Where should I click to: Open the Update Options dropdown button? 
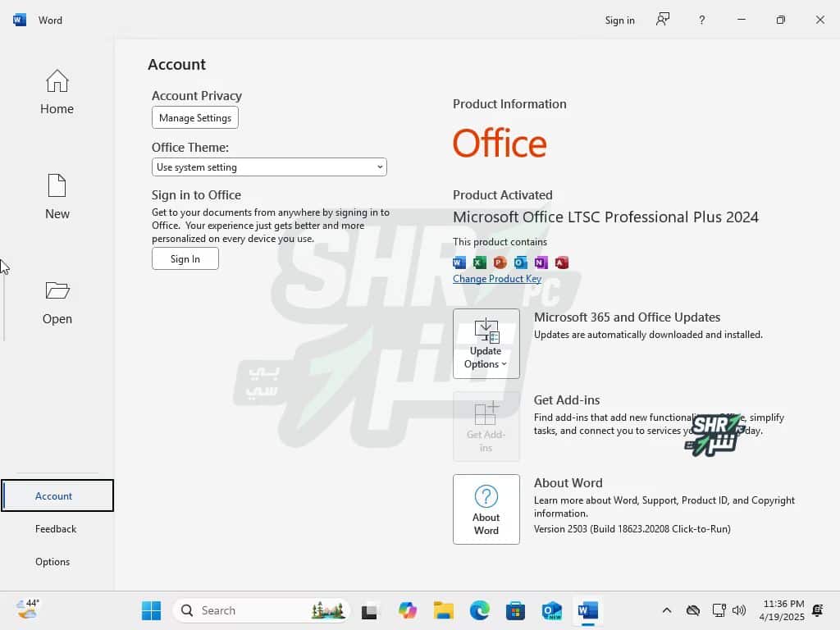point(486,344)
